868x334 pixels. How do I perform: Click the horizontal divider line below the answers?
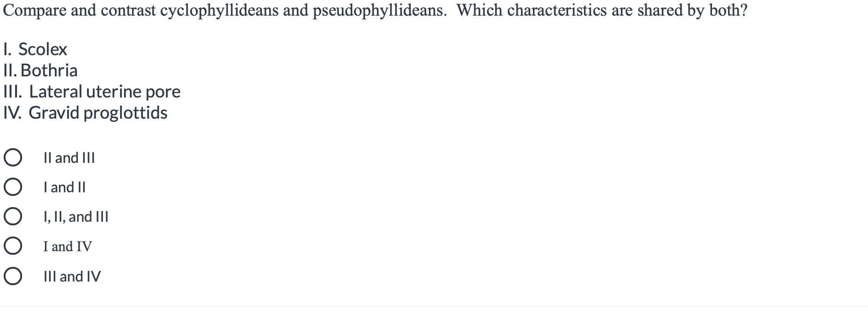434,306
